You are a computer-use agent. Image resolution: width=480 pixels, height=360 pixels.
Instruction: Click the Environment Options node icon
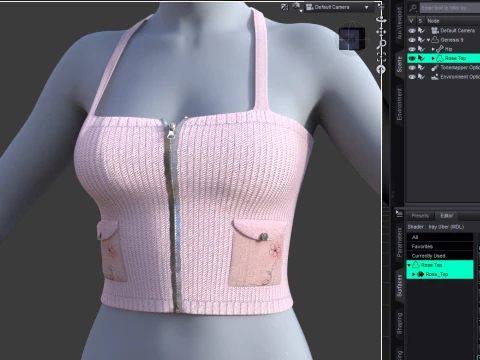tap(435, 77)
